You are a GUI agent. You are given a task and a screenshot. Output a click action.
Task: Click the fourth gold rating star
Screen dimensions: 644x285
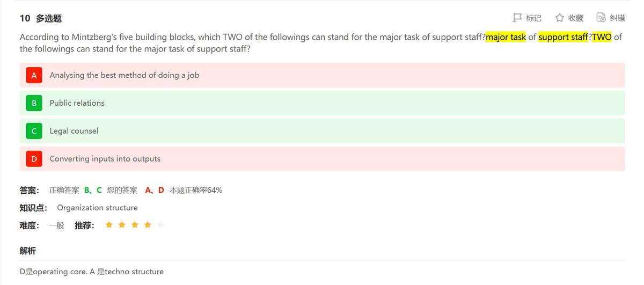[x=148, y=225]
